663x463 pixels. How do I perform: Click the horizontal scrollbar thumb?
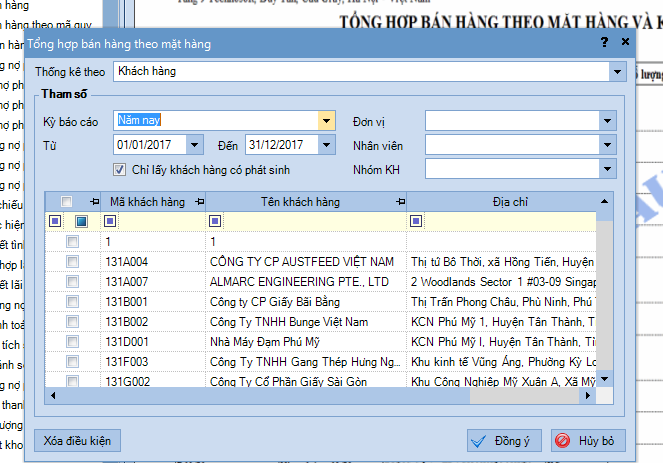(x=265, y=396)
